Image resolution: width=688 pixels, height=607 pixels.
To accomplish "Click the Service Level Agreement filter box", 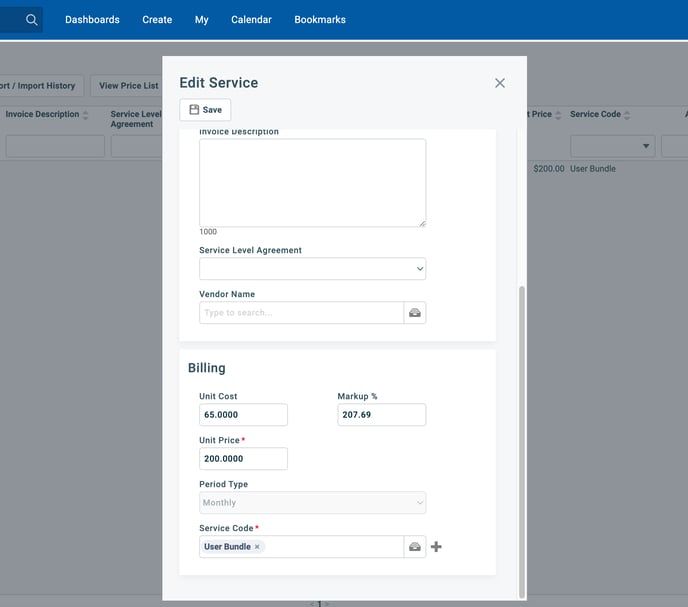I will [x=136, y=146].
